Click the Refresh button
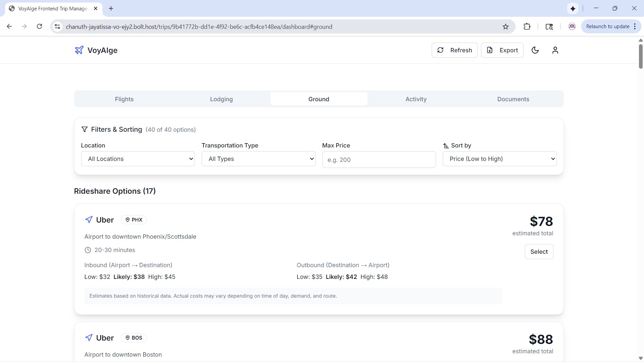This screenshot has height=362, width=644. 454,50
